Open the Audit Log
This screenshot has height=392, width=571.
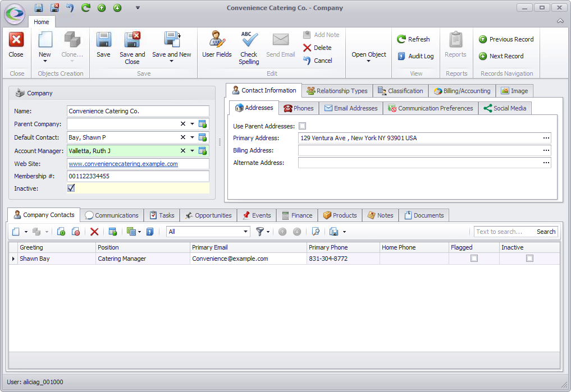[415, 56]
